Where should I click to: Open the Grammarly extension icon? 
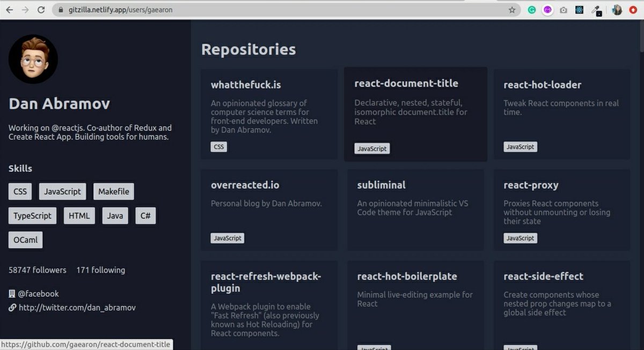pos(532,10)
